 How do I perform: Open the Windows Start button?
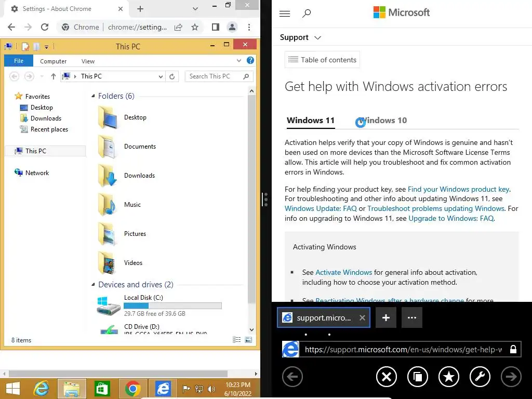(x=13, y=389)
